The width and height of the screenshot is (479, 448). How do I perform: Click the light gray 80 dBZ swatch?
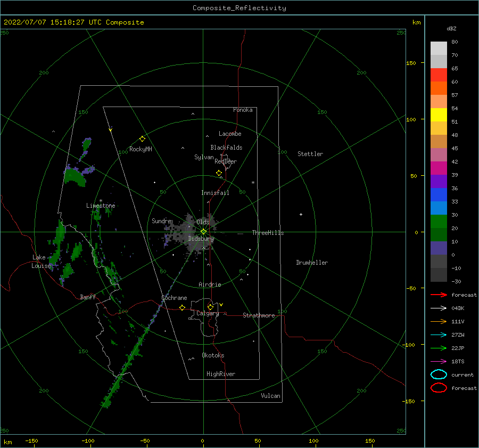tap(439, 48)
